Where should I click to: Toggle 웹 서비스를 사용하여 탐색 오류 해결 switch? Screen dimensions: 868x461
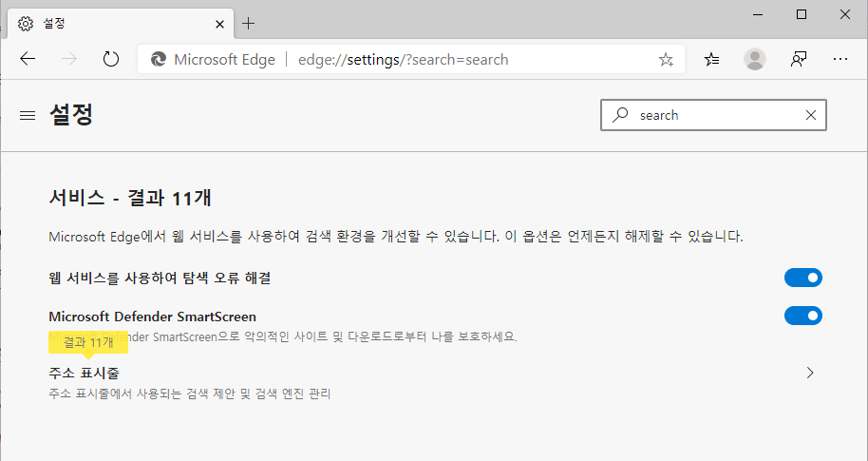click(x=803, y=278)
